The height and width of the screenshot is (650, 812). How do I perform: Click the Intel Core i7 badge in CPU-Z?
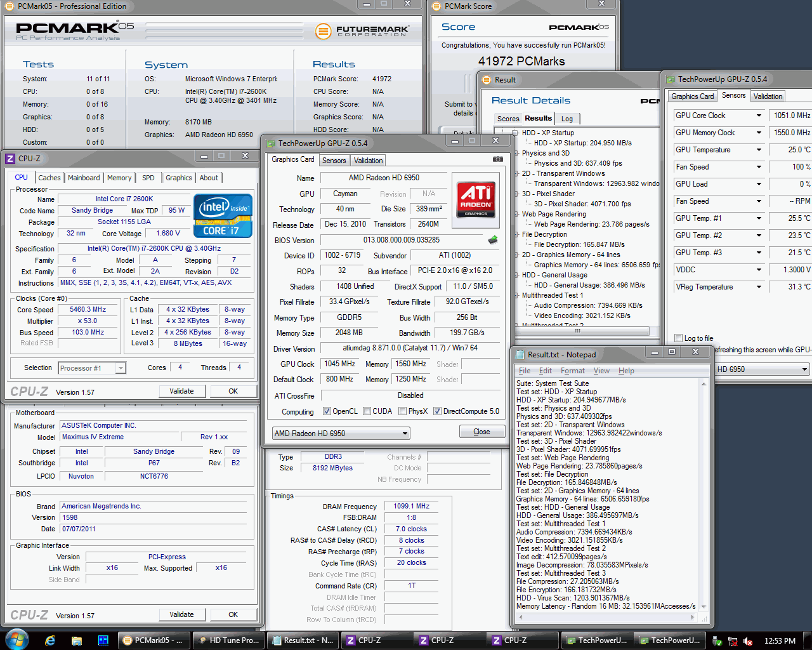(x=223, y=215)
